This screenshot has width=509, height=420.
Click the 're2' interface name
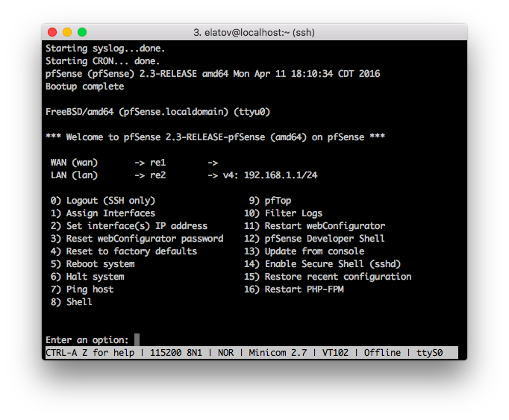[x=158, y=175]
